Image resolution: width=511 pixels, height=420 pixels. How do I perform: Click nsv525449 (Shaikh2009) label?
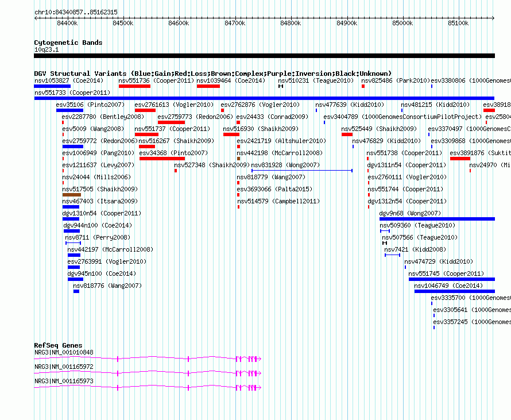point(379,129)
